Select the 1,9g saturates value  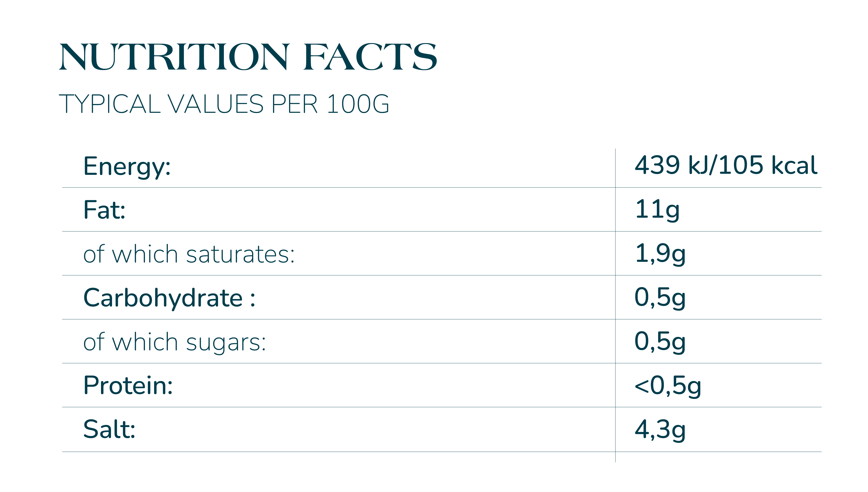pos(660,253)
